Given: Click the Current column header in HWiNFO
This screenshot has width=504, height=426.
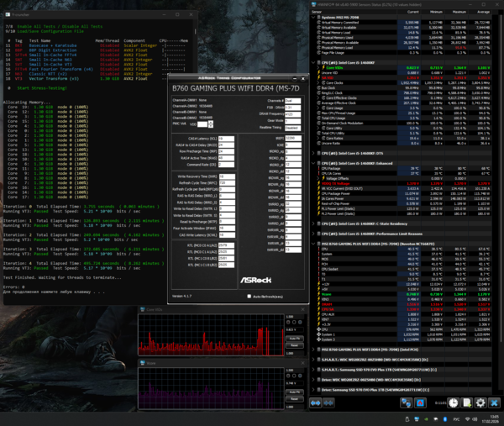Looking at the screenshot, I should pos(408,12).
